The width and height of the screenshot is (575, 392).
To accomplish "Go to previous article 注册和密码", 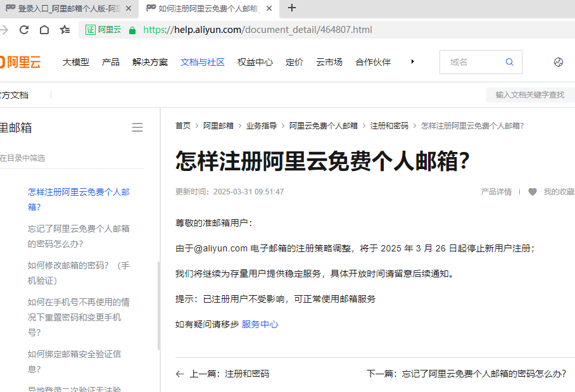I will click(222, 374).
